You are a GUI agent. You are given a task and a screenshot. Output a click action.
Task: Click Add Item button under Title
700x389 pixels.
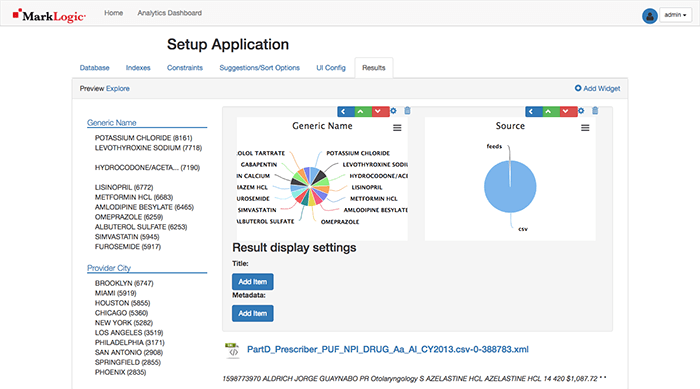(253, 282)
